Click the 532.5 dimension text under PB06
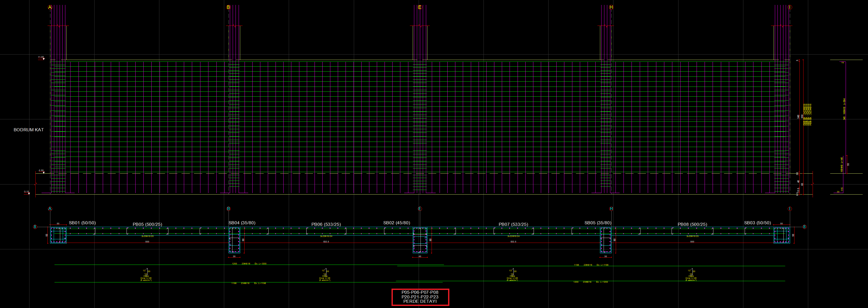 (326, 242)
